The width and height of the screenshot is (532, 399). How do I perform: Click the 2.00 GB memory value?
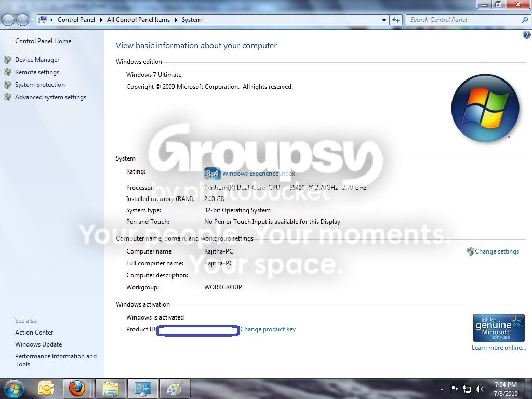(214, 199)
